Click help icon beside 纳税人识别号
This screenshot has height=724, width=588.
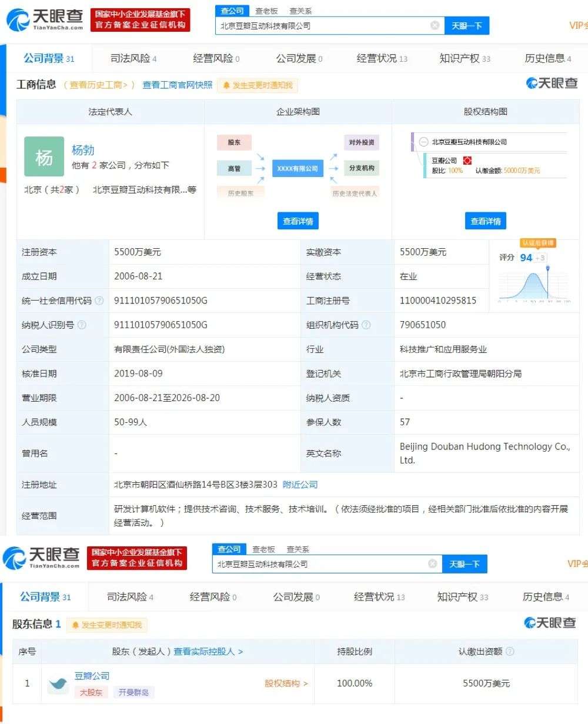(x=81, y=325)
